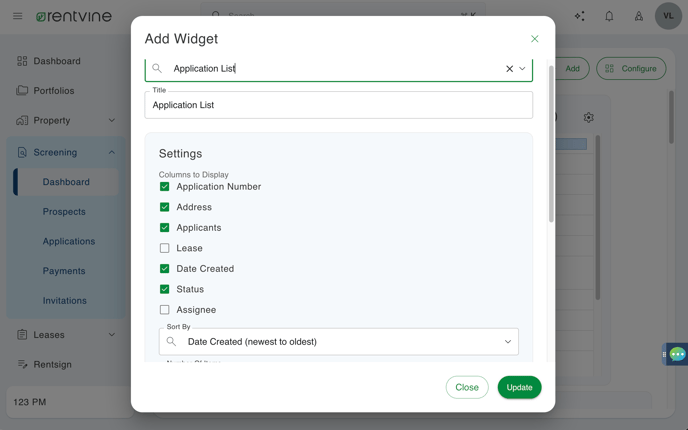Click the AI sparkle icon in header
Viewport: 688px width, 430px height.
point(580,16)
